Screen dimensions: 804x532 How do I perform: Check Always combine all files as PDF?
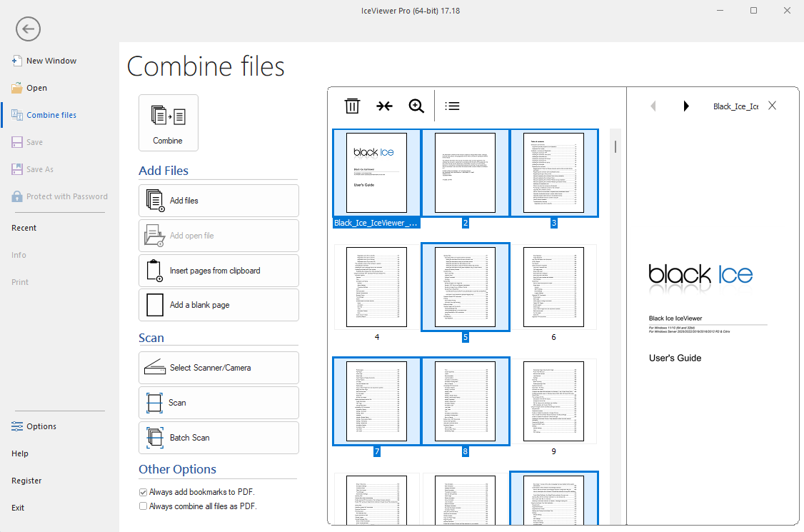coord(143,506)
